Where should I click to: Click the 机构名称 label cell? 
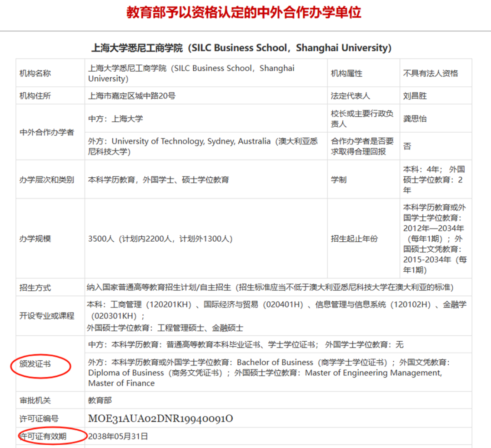pos(50,73)
